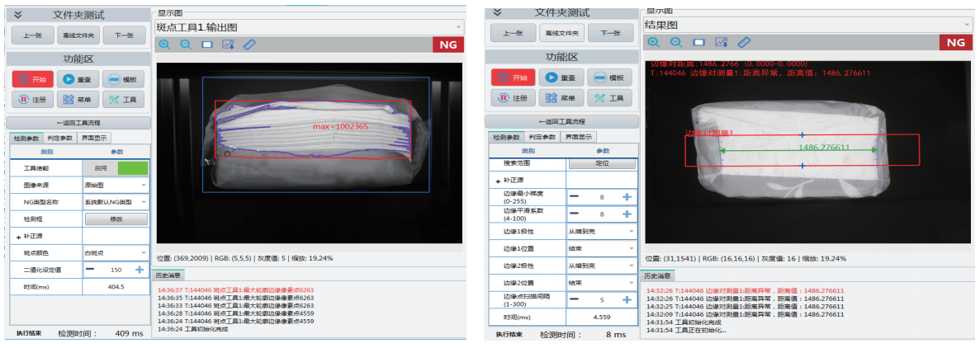Open 注册 register in 斑点工具 window
This screenshot has height=348, width=980.
click(x=32, y=99)
